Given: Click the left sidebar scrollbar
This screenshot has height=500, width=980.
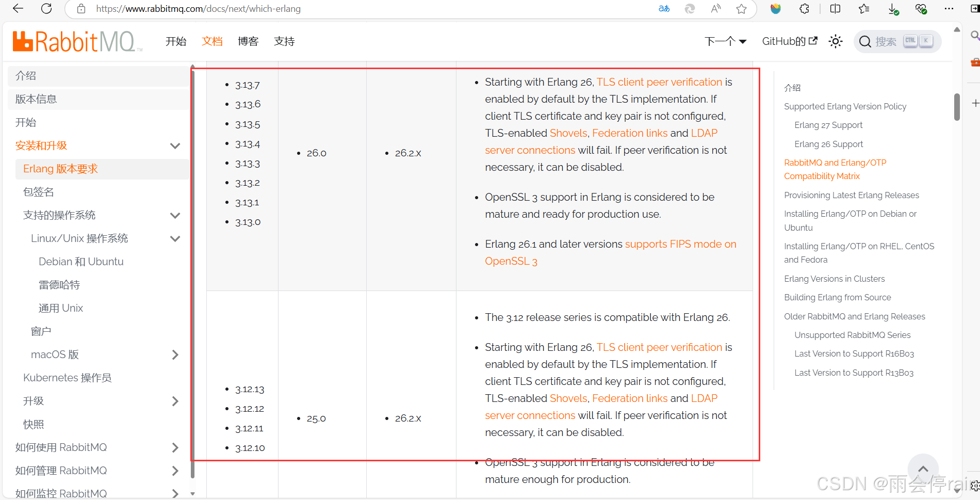Looking at the screenshot, I should pos(192,273).
